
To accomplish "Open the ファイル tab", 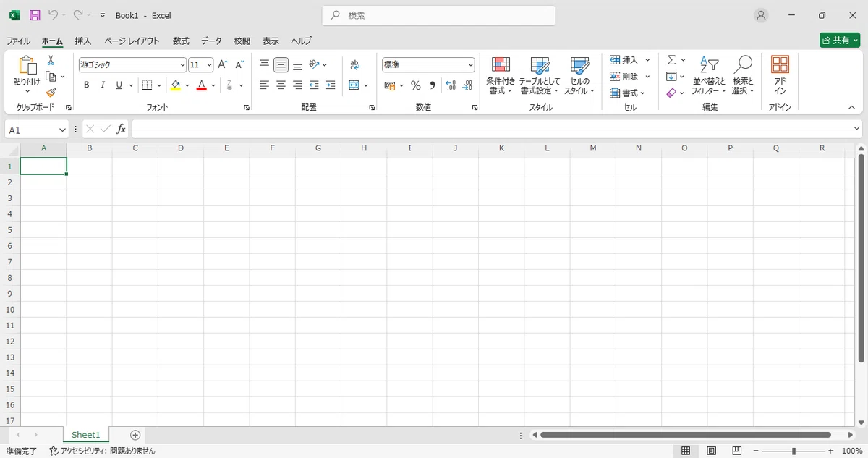I will coord(18,41).
